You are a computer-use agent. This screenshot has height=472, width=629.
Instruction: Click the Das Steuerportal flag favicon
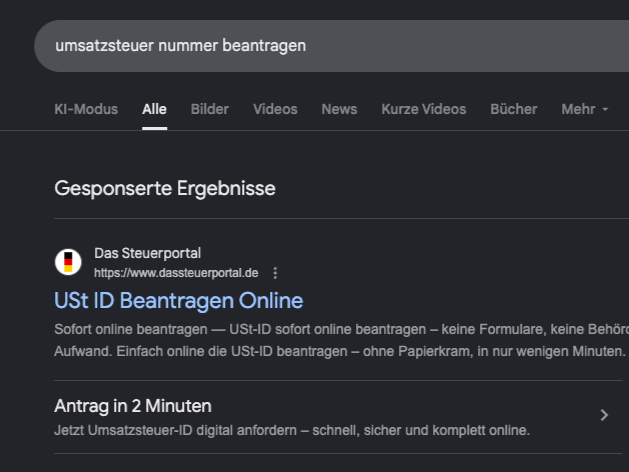pyautogui.click(x=68, y=262)
